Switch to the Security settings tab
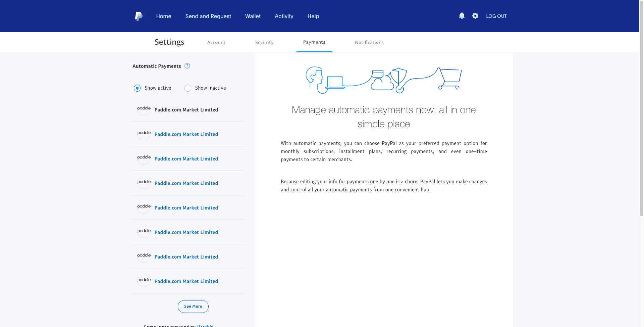 264,42
